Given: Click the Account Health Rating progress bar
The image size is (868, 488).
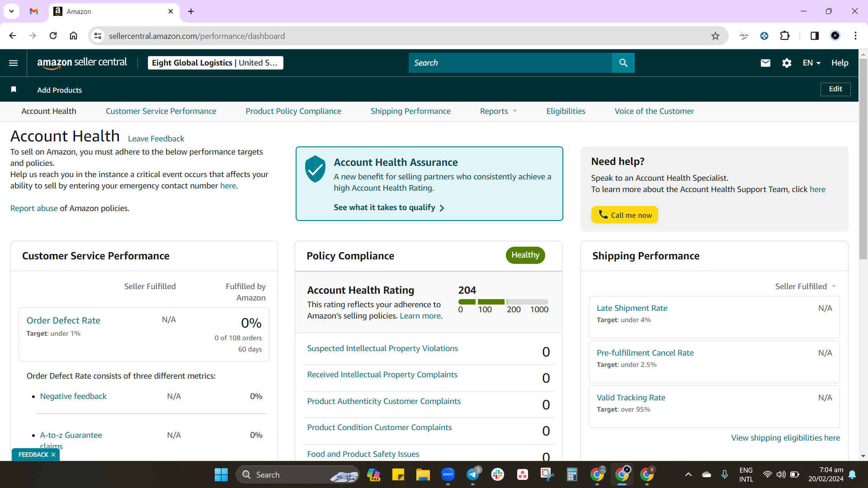Looking at the screenshot, I should [503, 302].
